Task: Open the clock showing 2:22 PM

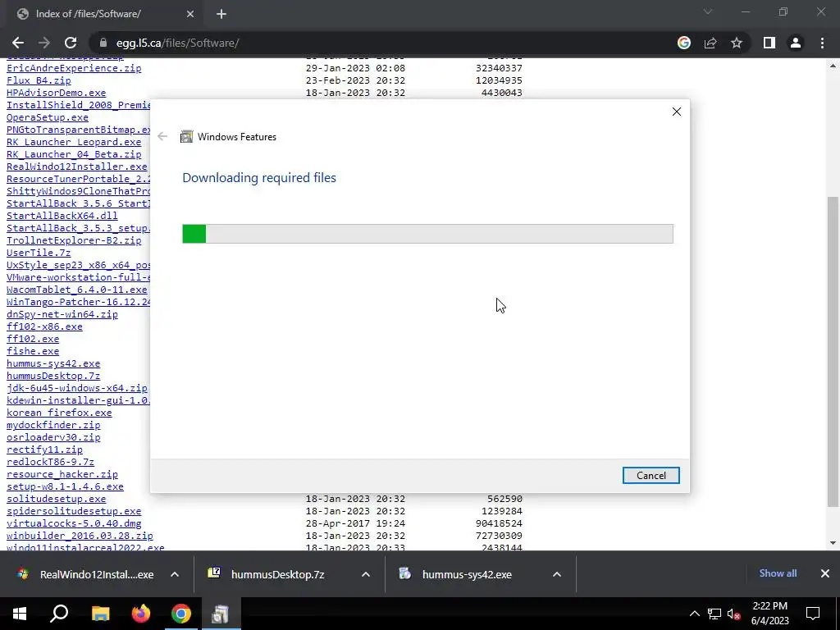Action: [x=769, y=614]
